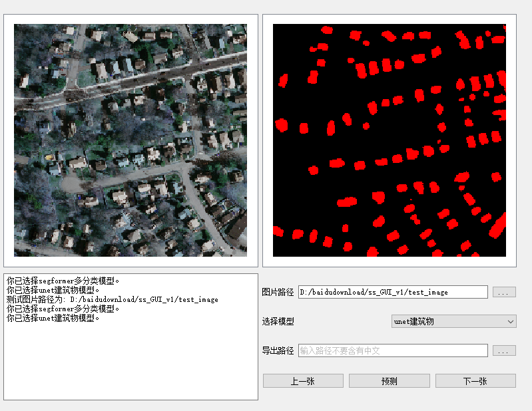Click the 下一张 next image button
This screenshot has width=532, height=411.
pos(475,381)
